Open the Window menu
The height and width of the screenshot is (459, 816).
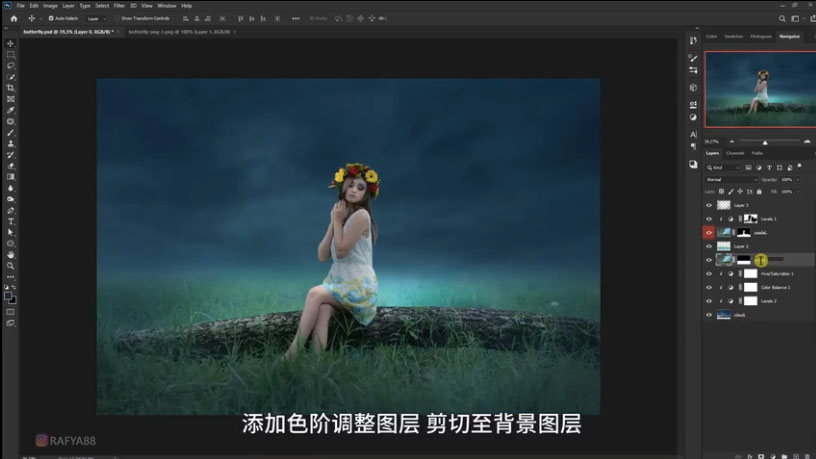(167, 6)
